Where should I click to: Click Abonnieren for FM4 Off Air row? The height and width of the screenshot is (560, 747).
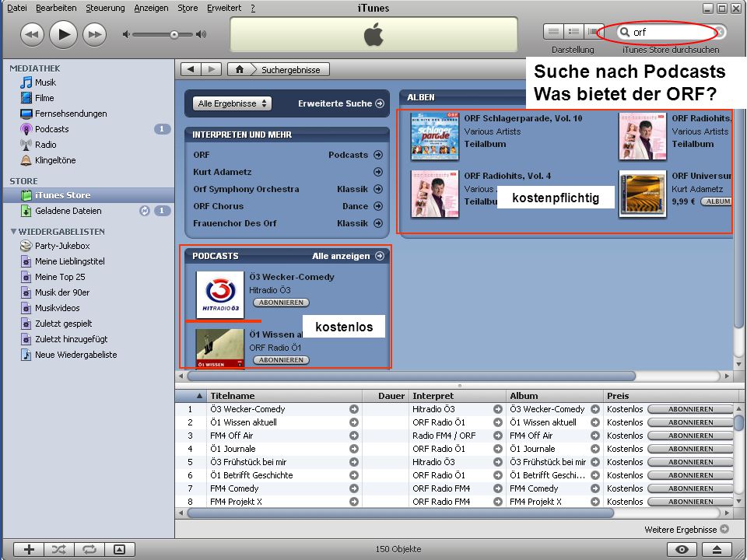click(x=690, y=436)
